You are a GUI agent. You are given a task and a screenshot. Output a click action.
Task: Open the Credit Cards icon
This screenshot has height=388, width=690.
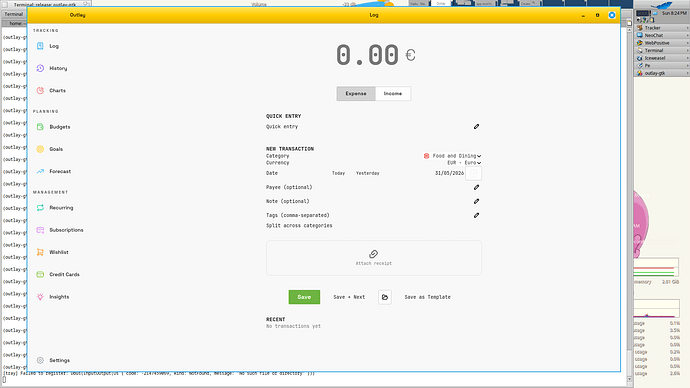click(x=40, y=275)
